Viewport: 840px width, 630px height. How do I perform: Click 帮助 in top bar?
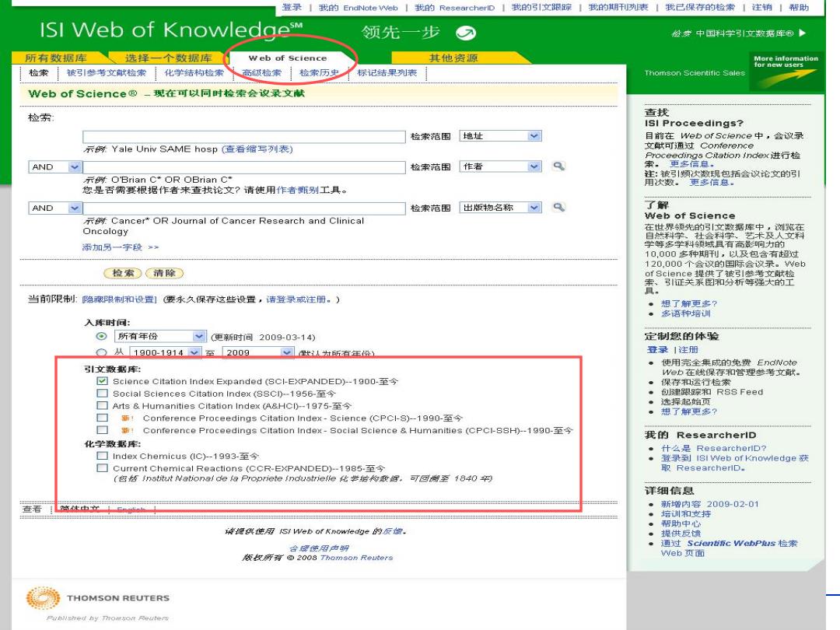tap(799, 8)
